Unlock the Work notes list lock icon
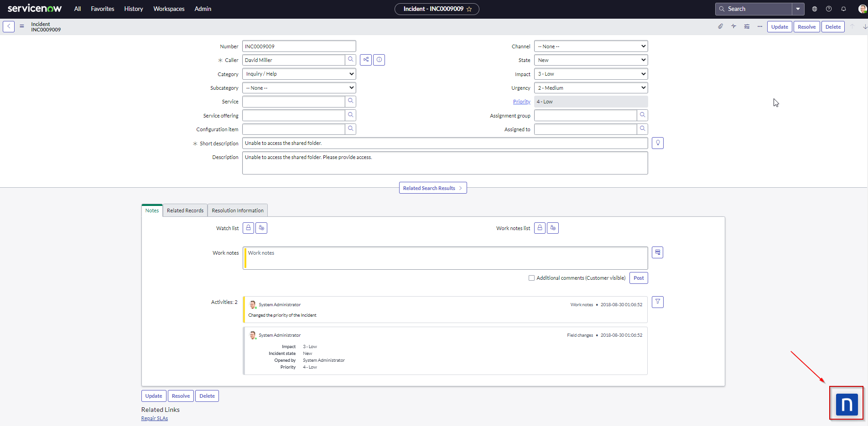 [540, 228]
